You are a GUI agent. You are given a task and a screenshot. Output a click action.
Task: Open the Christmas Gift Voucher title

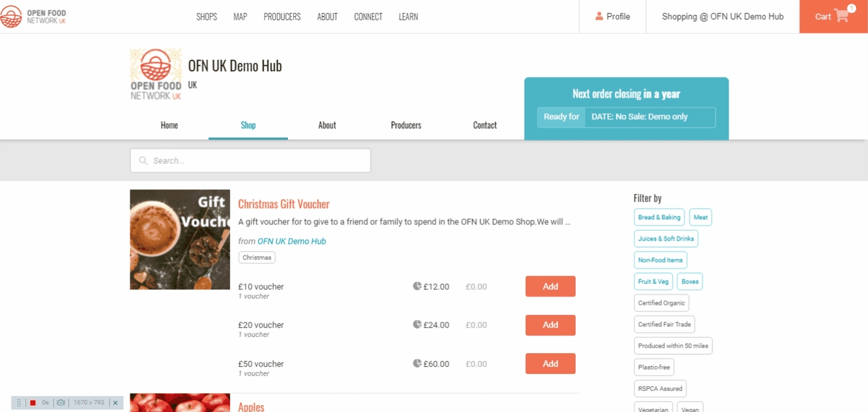pyautogui.click(x=284, y=204)
